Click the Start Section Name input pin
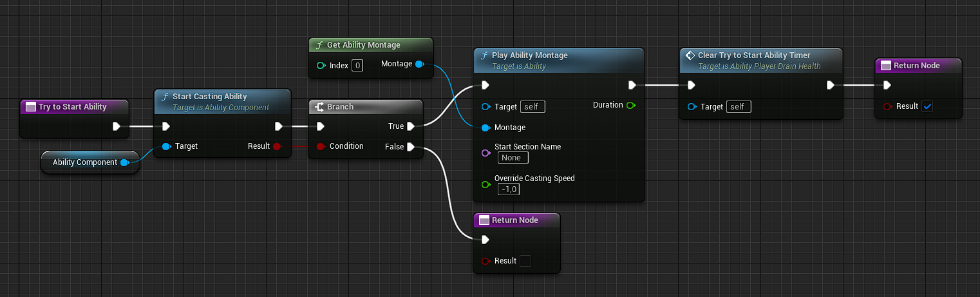Image resolution: width=980 pixels, height=297 pixels. coord(485,153)
